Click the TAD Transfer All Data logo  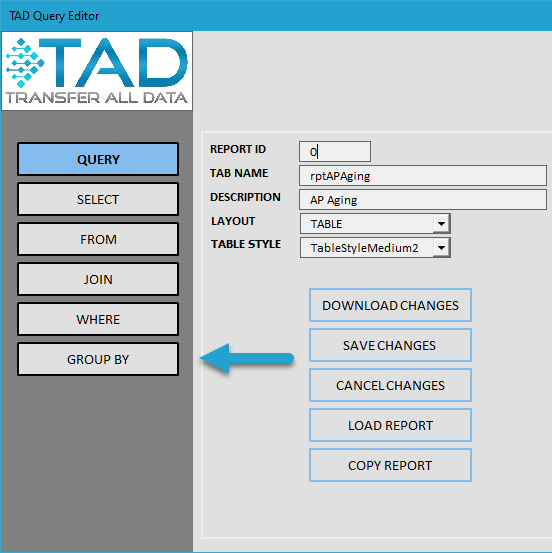(97, 71)
